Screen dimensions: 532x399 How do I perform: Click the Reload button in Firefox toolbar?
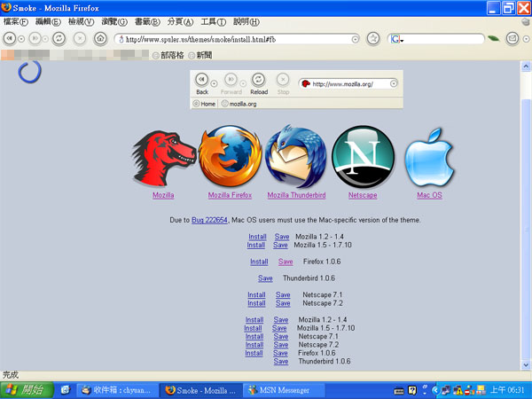[59, 39]
